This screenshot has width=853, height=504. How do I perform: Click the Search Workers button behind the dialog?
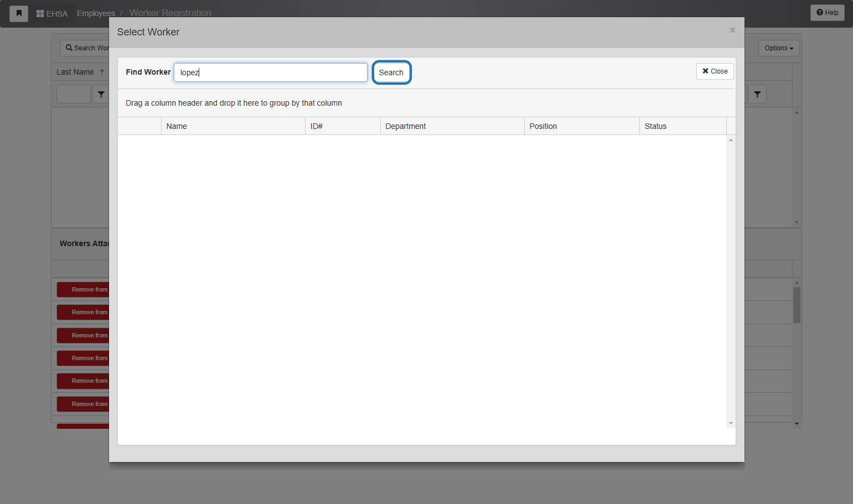pos(85,48)
